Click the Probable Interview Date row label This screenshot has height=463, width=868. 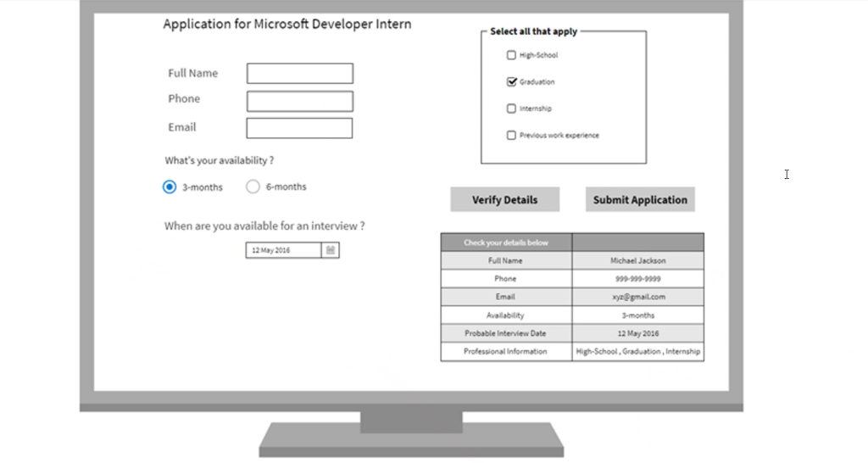(505, 333)
